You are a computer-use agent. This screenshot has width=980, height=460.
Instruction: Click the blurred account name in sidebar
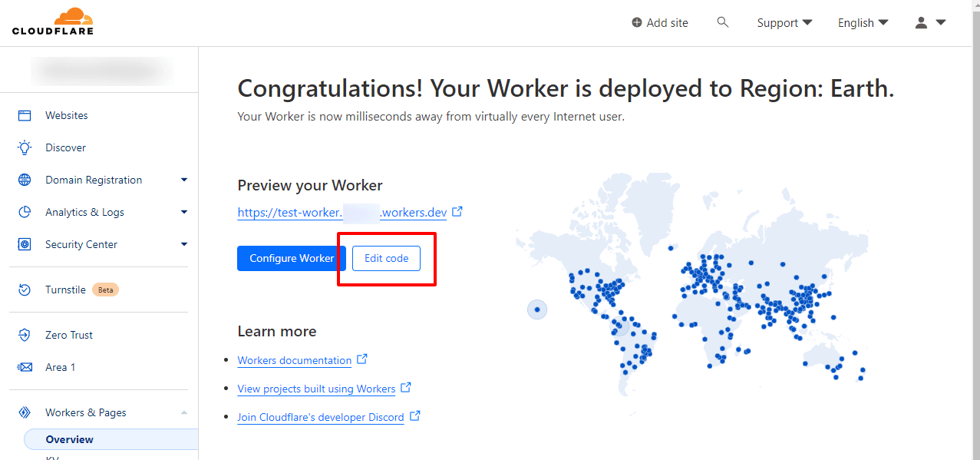(101, 70)
